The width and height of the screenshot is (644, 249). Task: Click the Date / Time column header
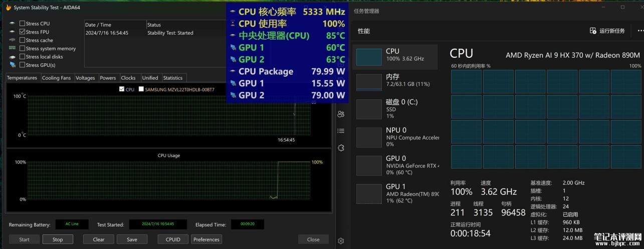pyautogui.click(x=115, y=25)
